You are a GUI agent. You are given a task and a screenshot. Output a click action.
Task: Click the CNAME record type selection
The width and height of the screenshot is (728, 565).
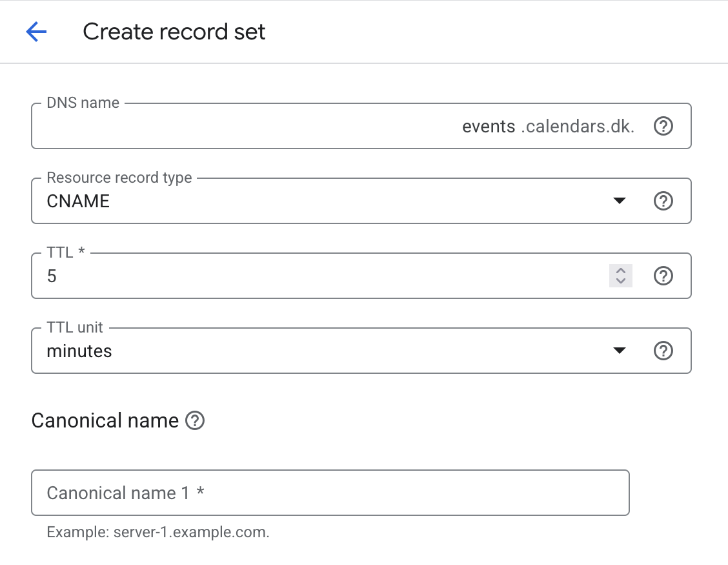pyautogui.click(x=79, y=201)
